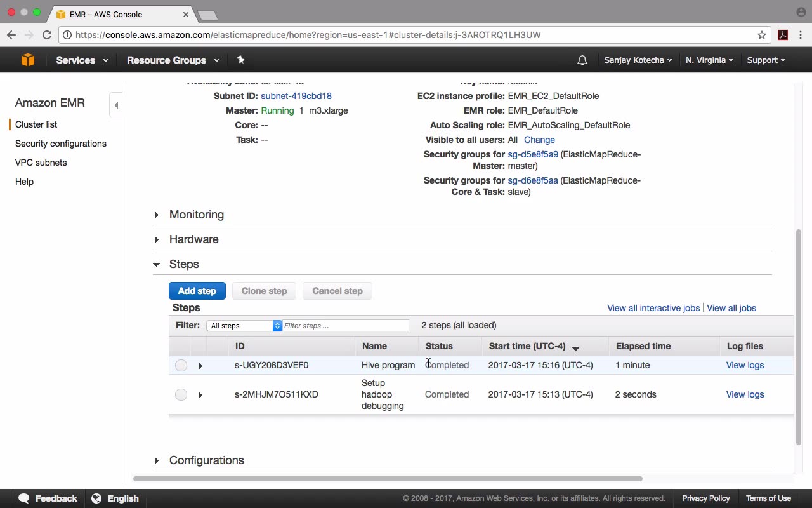This screenshot has height=508, width=812.
Task: Click the Filter steps input field
Action: pos(346,326)
